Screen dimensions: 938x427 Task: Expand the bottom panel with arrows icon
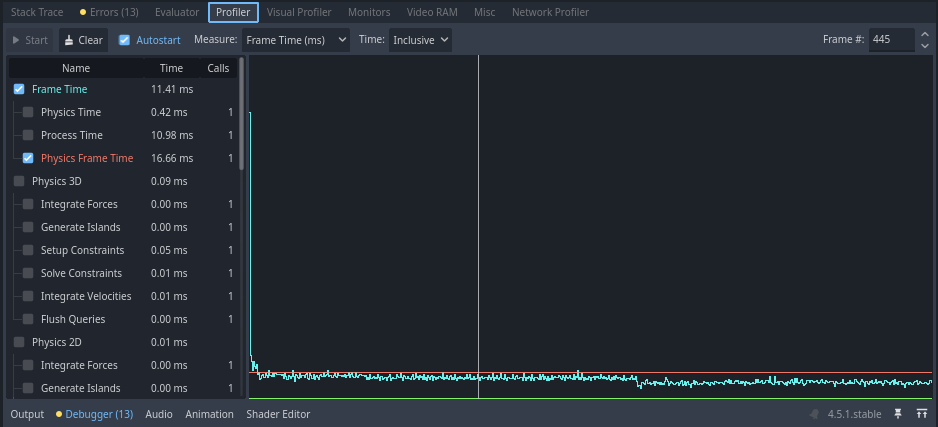click(x=921, y=414)
